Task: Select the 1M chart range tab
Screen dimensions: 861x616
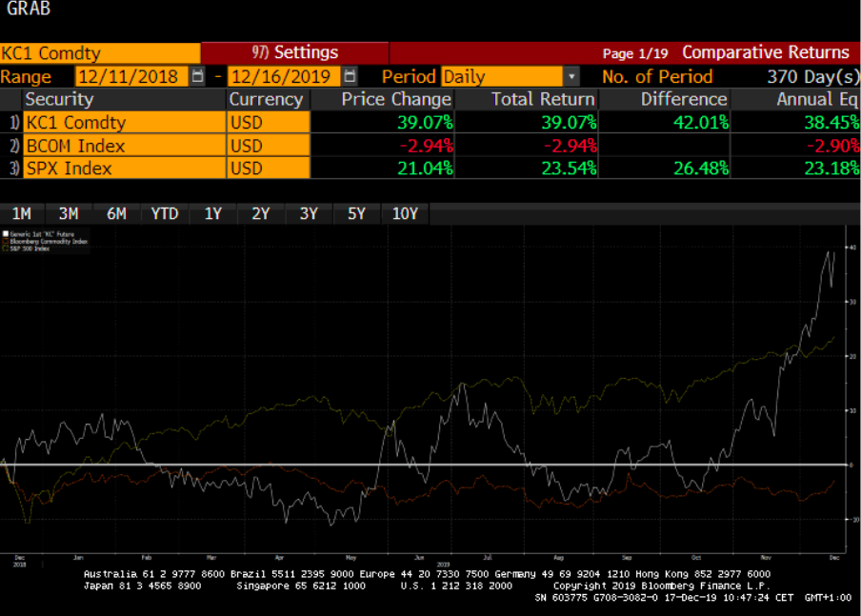Action: (x=21, y=213)
